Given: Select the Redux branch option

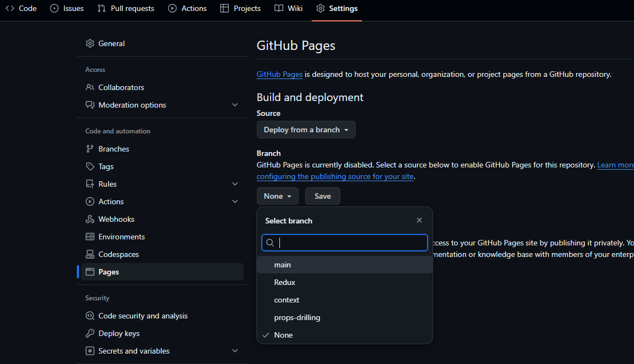Looking at the screenshot, I should tap(345, 282).
